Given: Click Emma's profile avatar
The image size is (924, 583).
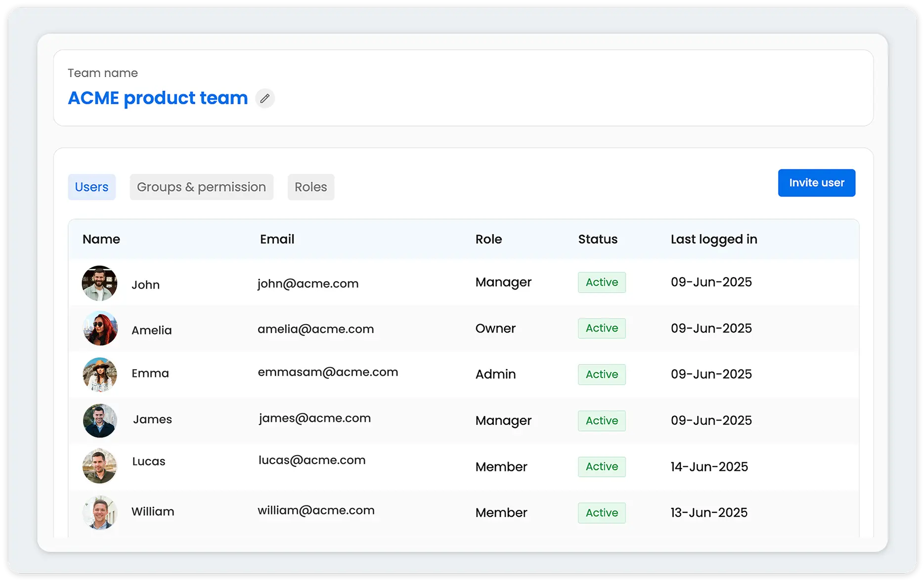Looking at the screenshot, I should tap(100, 375).
